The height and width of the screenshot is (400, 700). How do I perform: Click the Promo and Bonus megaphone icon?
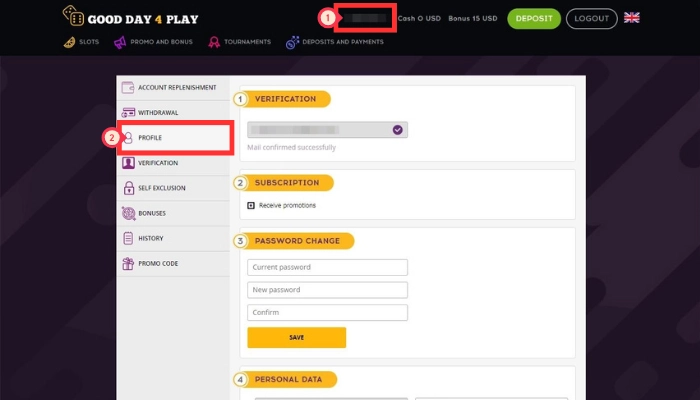120,42
